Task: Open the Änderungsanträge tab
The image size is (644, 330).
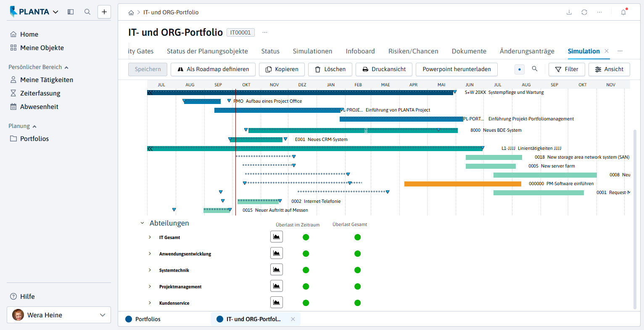Action: (x=527, y=51)
